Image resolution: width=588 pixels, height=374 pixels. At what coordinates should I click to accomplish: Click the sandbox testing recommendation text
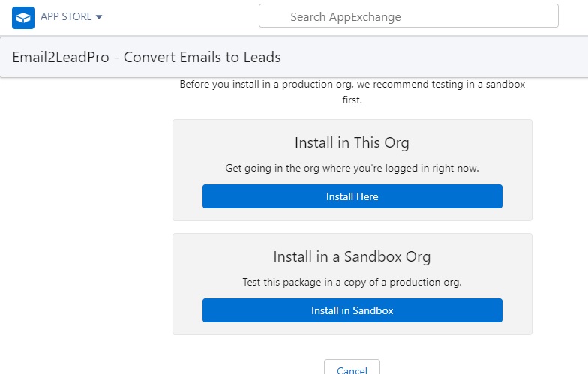(352, 91)
